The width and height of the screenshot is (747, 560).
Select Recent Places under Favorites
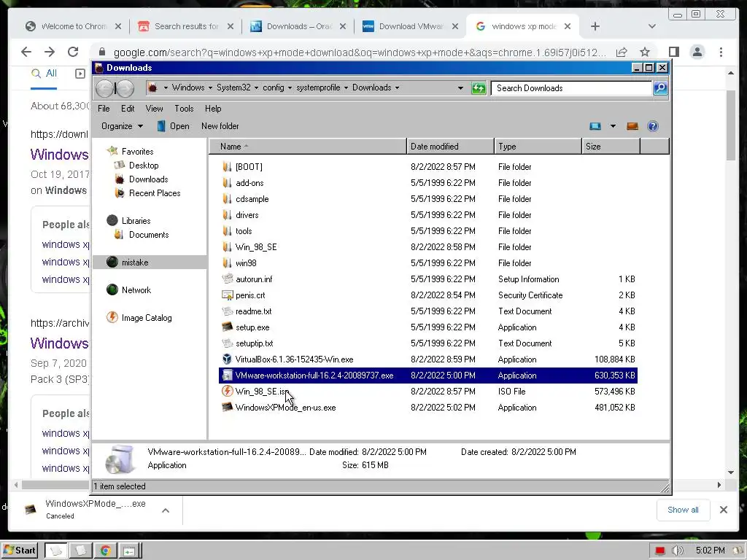(x=155, y=192)
